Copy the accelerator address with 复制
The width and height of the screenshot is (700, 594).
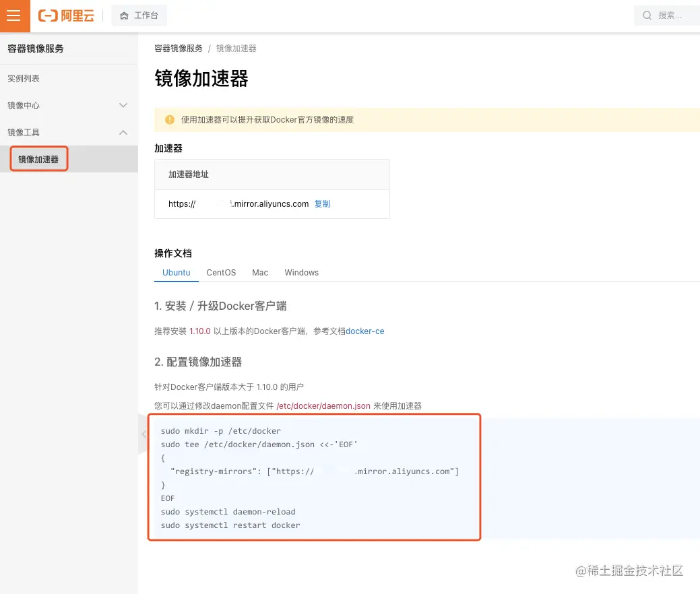pos(322,204)
